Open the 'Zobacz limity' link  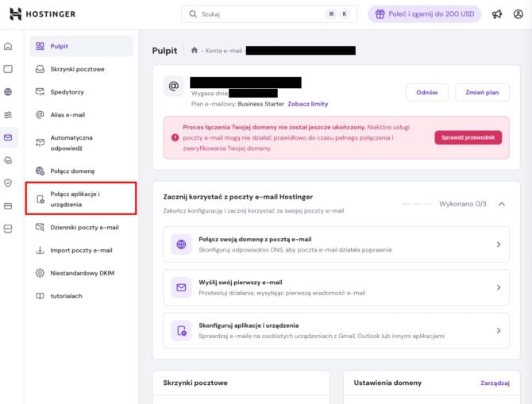[x=308, y=104]
